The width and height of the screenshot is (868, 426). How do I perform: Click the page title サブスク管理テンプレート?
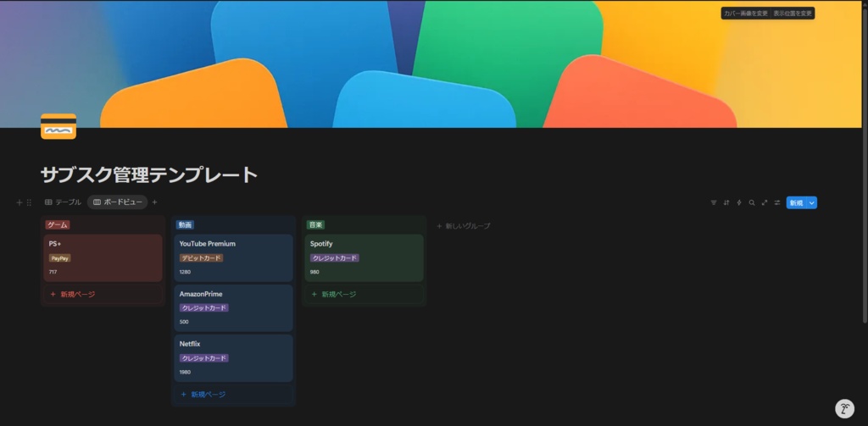149,174
